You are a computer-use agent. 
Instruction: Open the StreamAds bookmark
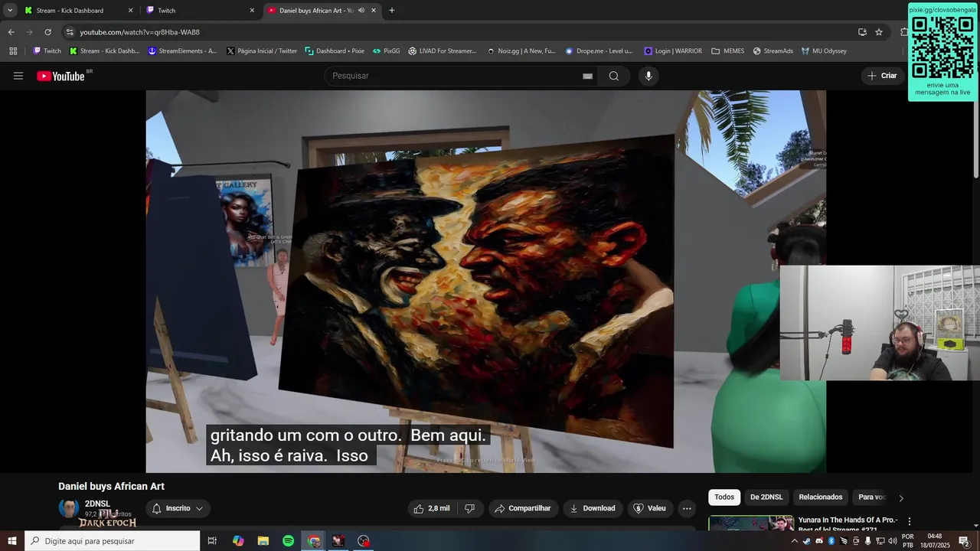point(773,51)
